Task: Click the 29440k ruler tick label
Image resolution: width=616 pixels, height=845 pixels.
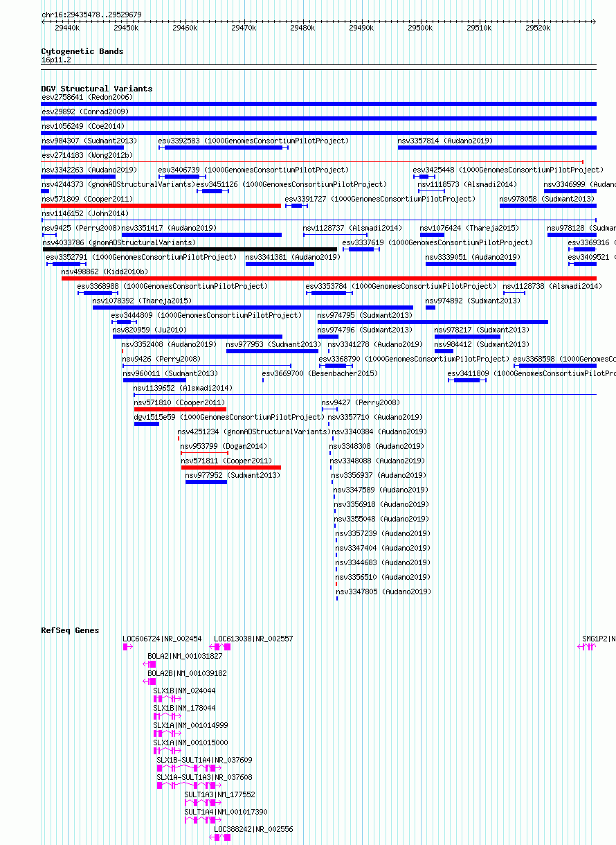Action: point(67,28)
